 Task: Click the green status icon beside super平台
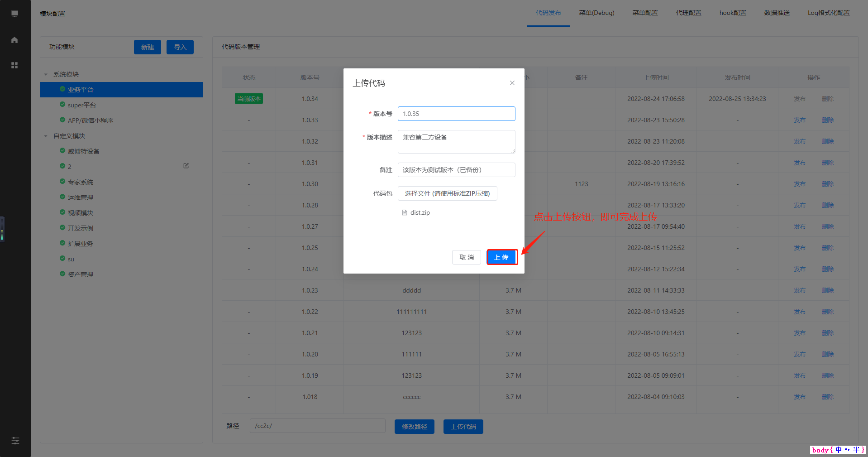(x=62, y=105)
